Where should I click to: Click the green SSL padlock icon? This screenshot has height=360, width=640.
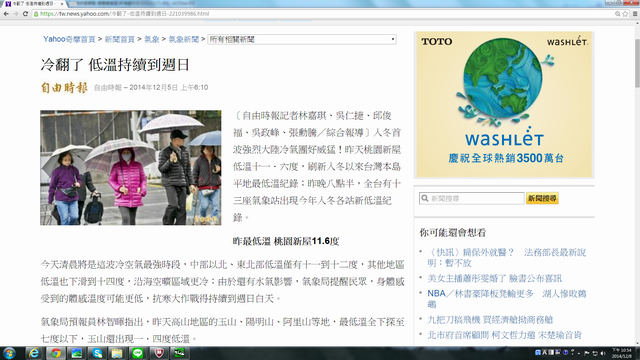36,13
